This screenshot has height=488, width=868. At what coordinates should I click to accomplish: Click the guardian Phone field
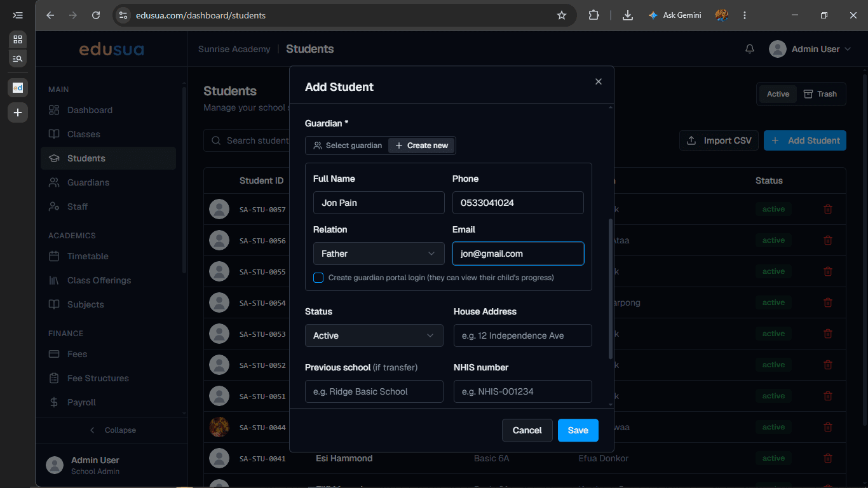coord(518,203)
